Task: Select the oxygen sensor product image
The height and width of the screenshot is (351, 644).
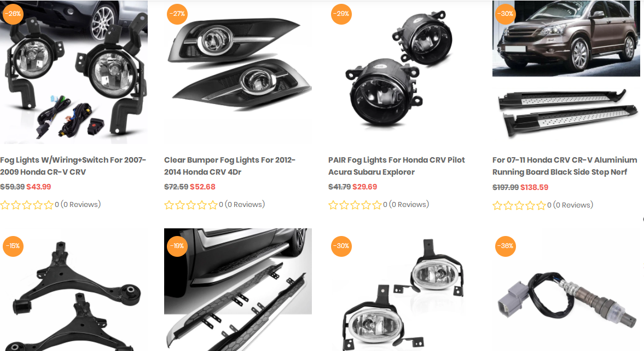Action: [x=566, y=290]
